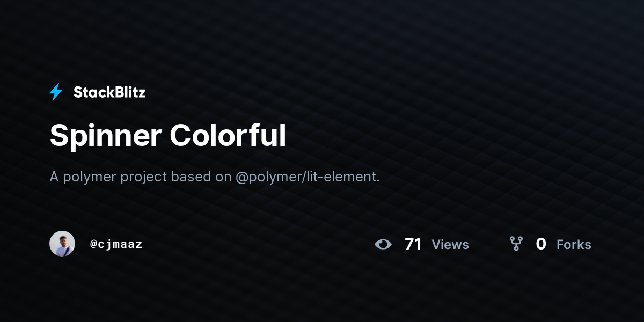Click the 0 fork count number
The width and height of the screenshot is (644, 322).
click(541, 244)
